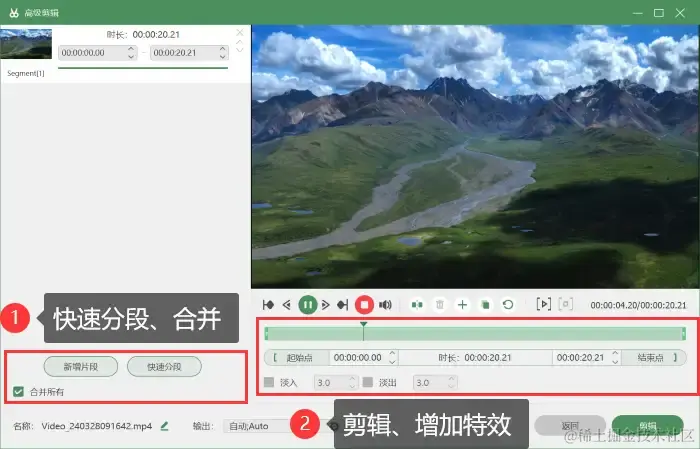Click the greyed bracket-stop icon

pos(566,304)
